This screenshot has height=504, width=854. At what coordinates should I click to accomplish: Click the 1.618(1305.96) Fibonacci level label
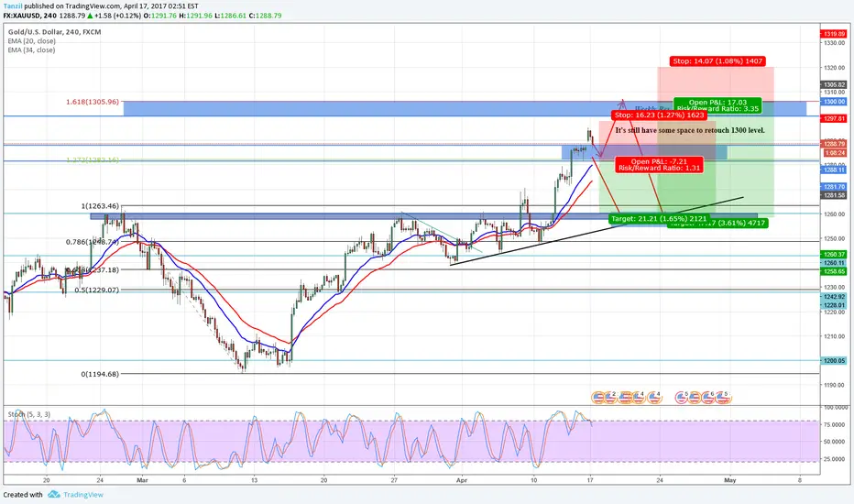(92, 102)
